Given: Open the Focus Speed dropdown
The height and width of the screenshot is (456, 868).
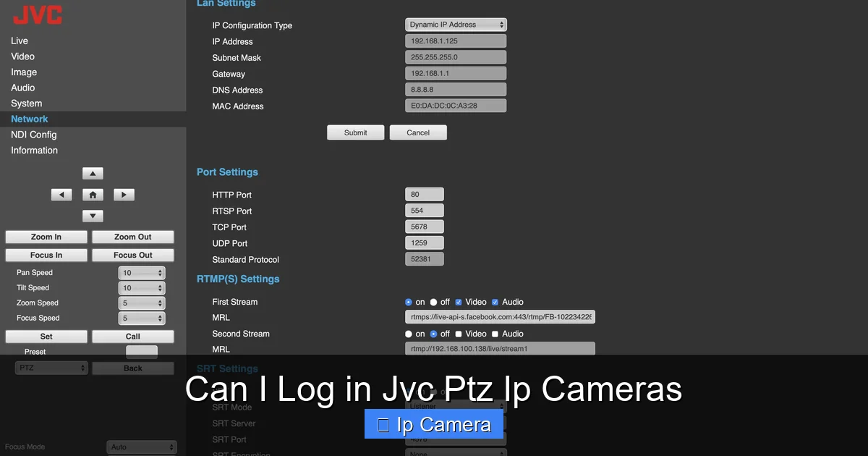Looking at the screenshot, I should [142, 318].
